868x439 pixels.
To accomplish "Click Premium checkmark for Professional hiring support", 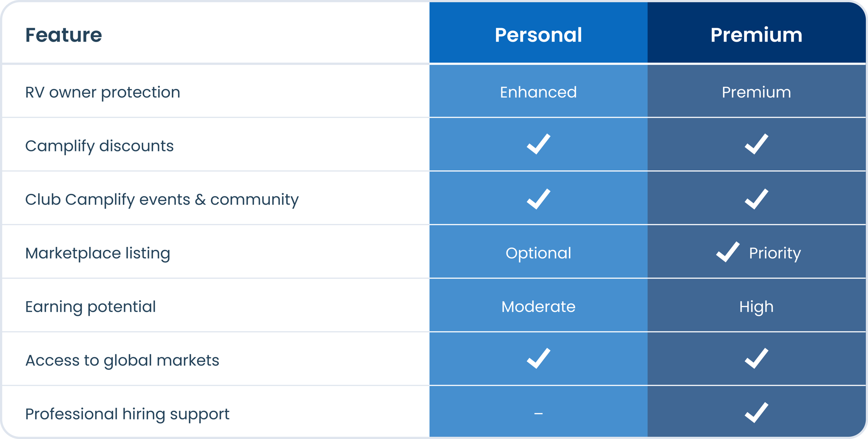I will (x=756, y=412).
